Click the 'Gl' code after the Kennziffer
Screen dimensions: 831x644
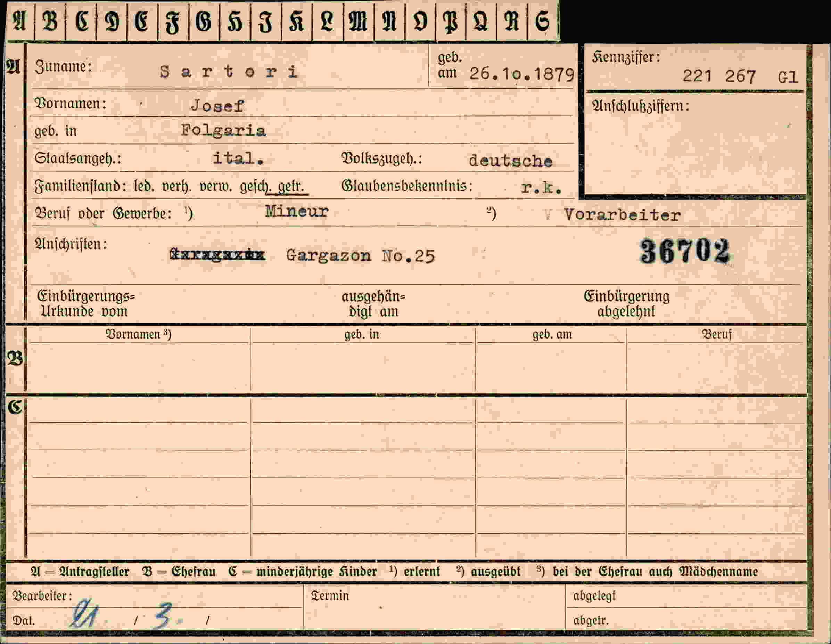pyautogui.click(x=788, y=78)
